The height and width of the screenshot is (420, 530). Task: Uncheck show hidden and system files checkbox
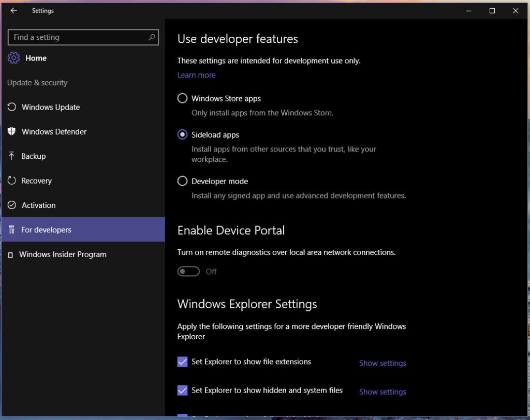pos(182,391)
